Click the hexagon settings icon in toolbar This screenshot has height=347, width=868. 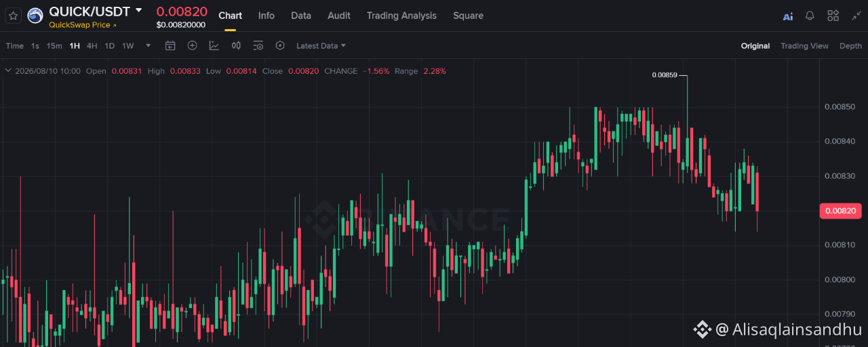click(280, 45)
